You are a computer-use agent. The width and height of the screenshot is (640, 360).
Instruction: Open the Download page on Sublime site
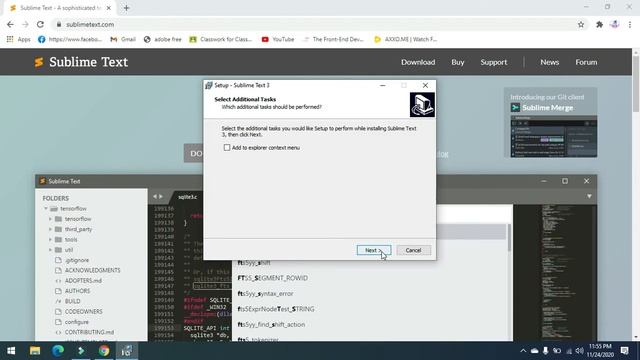pos(418,62)
